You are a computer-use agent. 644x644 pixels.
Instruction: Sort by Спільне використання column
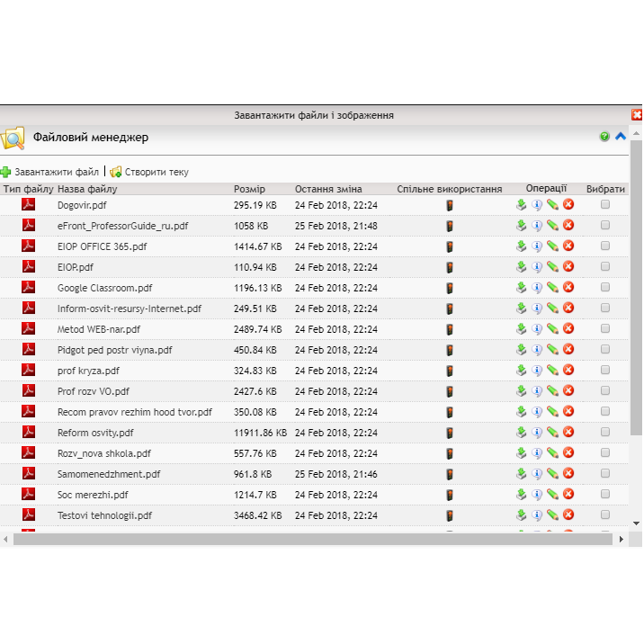click(x=450, y=189)
